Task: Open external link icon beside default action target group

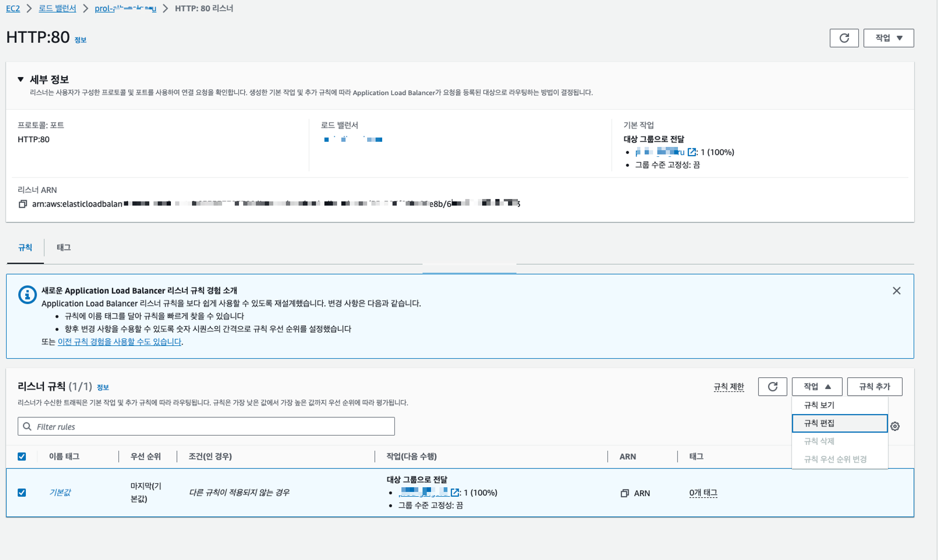Action: pyautogui.click(x=692, y=152)
